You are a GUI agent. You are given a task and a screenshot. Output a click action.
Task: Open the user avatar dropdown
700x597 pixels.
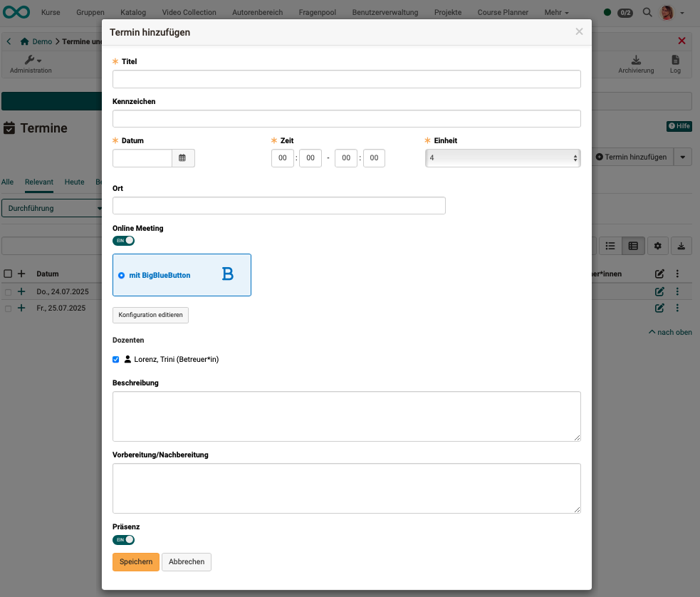point(672,12)
